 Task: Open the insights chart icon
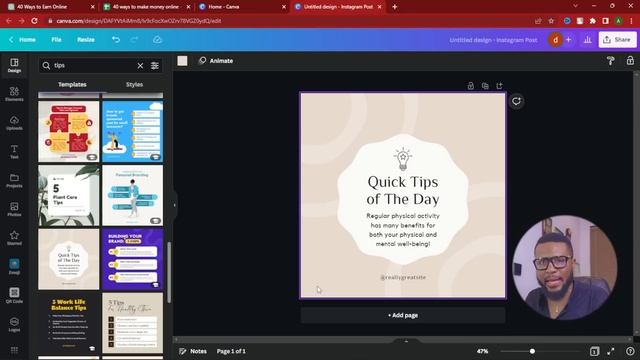[x=587, y=40]
